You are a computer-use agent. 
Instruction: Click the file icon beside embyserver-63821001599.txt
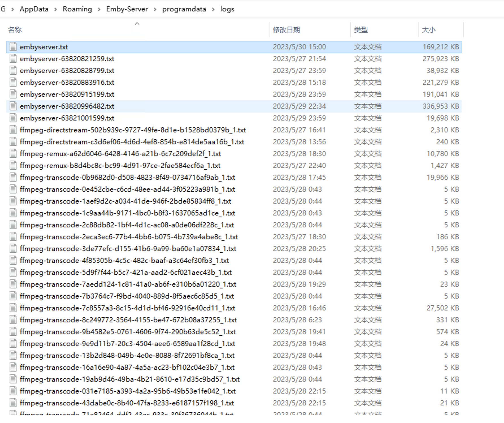[13, 118]
